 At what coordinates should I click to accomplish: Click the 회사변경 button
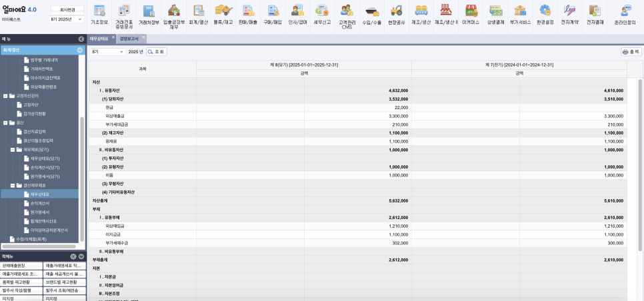click(67, 9)
